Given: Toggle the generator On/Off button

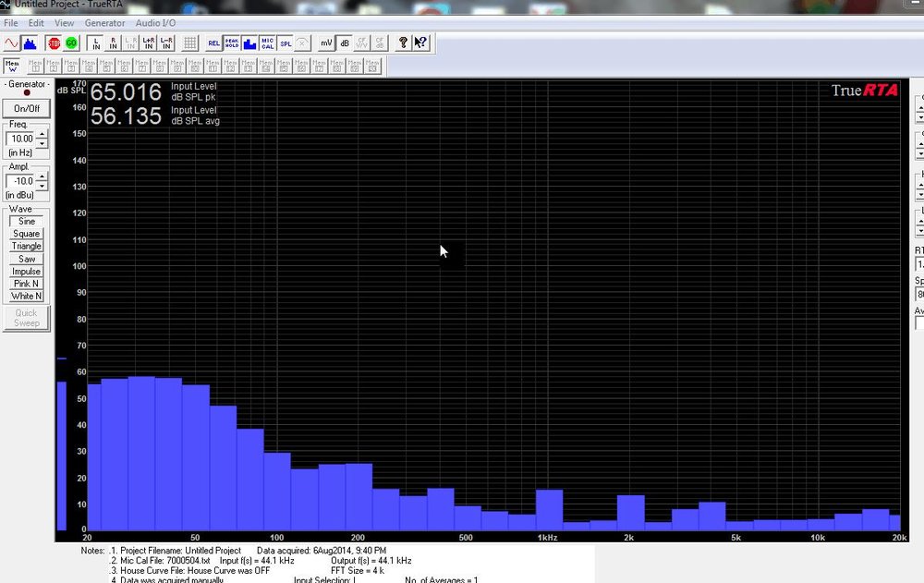Looking at the screenshot, I should click(27, 108).
